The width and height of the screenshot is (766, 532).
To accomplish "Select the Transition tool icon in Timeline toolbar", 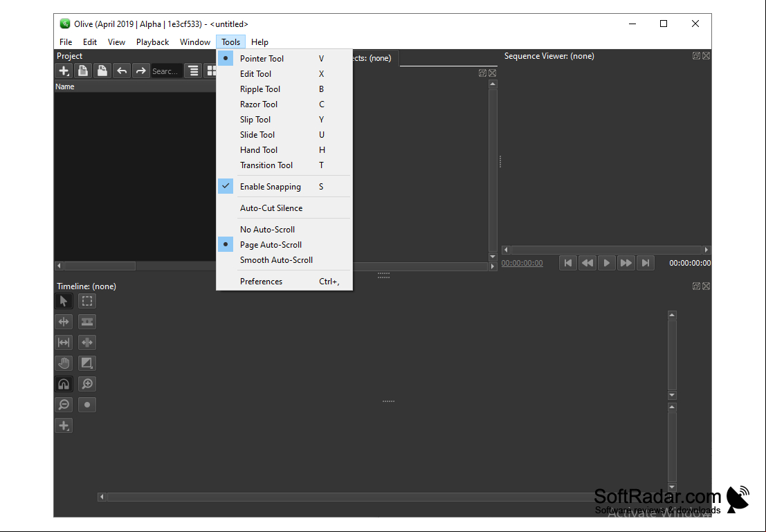I will click(87, 363).
